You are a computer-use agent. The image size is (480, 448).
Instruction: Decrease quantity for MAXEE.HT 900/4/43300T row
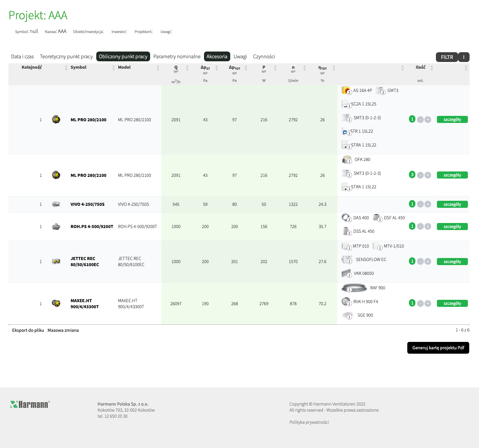pos(420,303)
